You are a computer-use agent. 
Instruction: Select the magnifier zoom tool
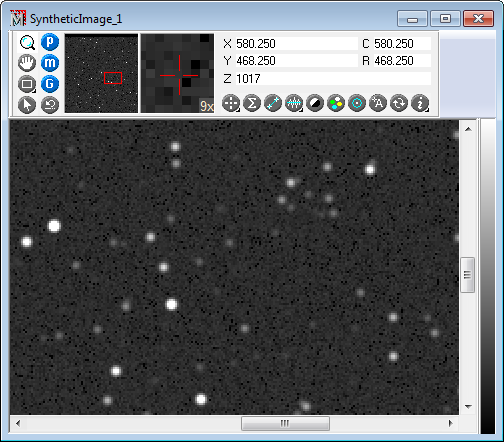(27, 42)
